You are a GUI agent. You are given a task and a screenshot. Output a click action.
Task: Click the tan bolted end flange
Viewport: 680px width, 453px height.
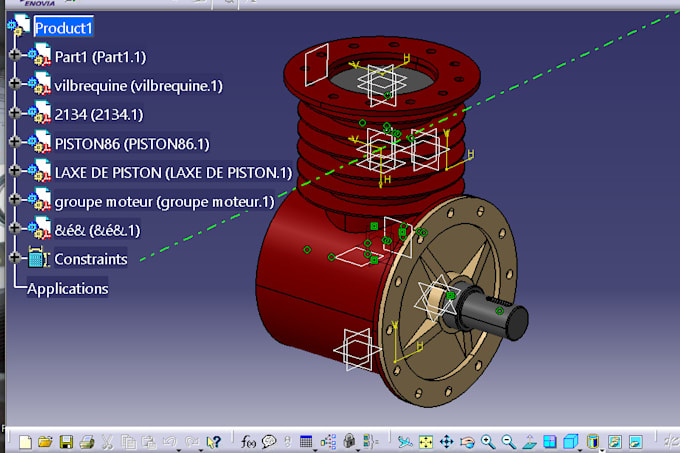pos(449,299)
